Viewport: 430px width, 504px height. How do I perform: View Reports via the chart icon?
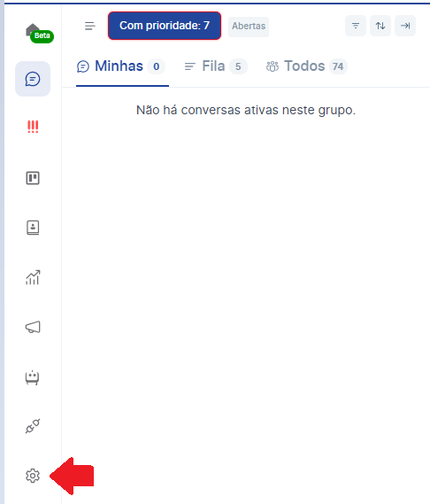pyautogui.click(x=33, y=277)
